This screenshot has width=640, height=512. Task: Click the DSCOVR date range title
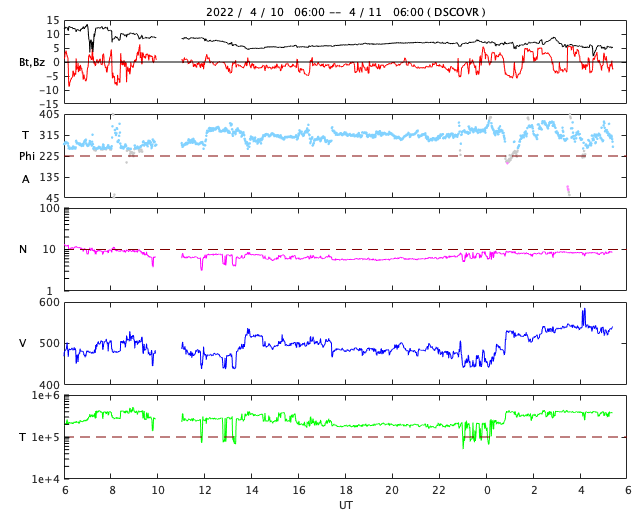click(345, 12)
